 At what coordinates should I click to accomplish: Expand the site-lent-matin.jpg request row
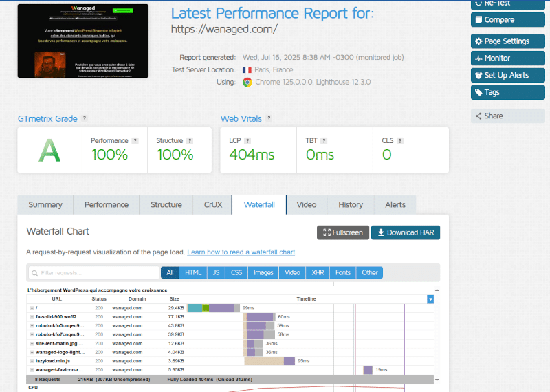32,344
